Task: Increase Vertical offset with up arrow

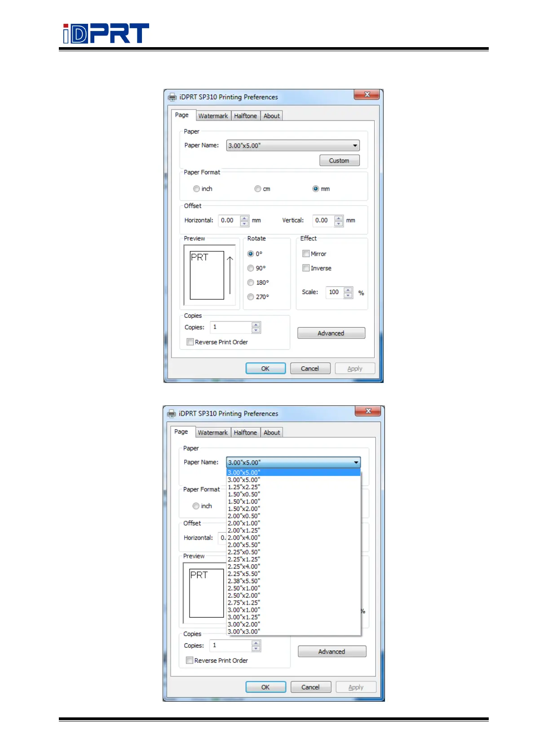Action: coord(339,218)
